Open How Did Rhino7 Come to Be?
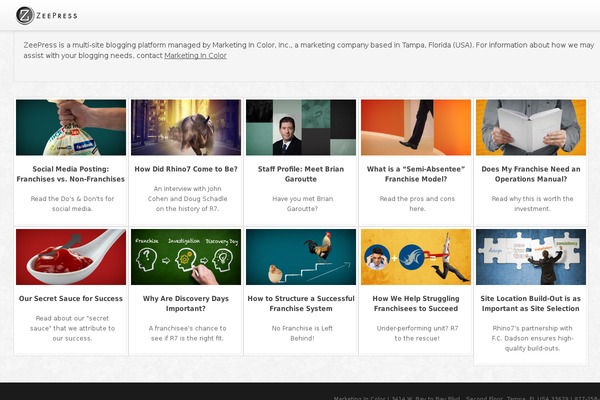 point(186,169)
